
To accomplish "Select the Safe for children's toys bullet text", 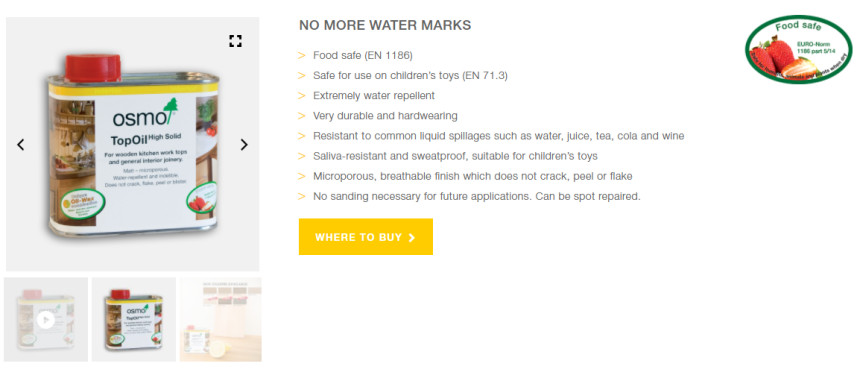I will (x=410, y=76).
